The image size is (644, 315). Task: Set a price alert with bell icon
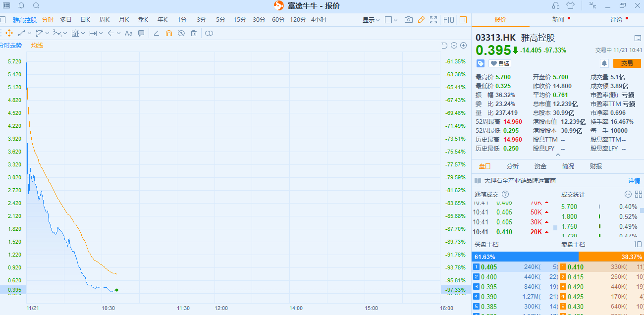[604, 63]
